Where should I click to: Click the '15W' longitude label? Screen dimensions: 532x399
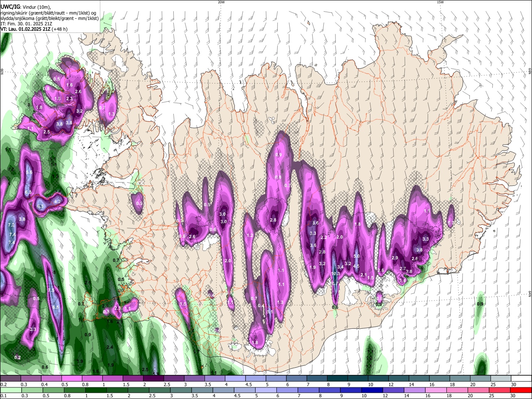tap(440, 2)
